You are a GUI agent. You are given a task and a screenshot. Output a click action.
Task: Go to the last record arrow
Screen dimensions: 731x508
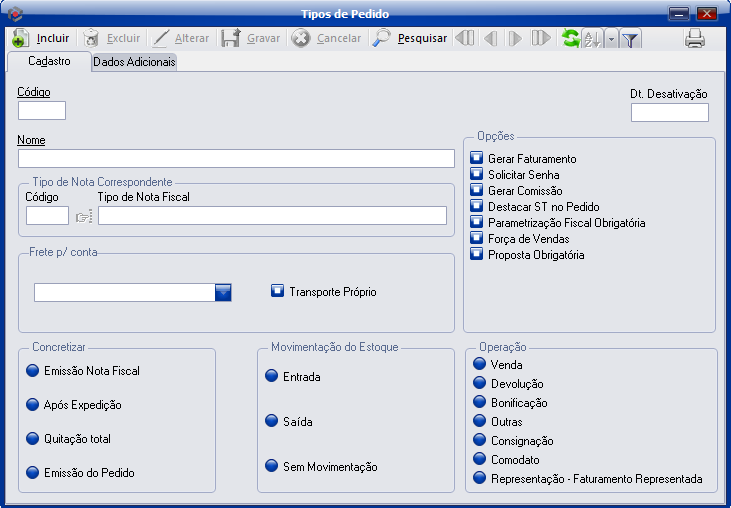pyautogui.click(x=541, y=39)
